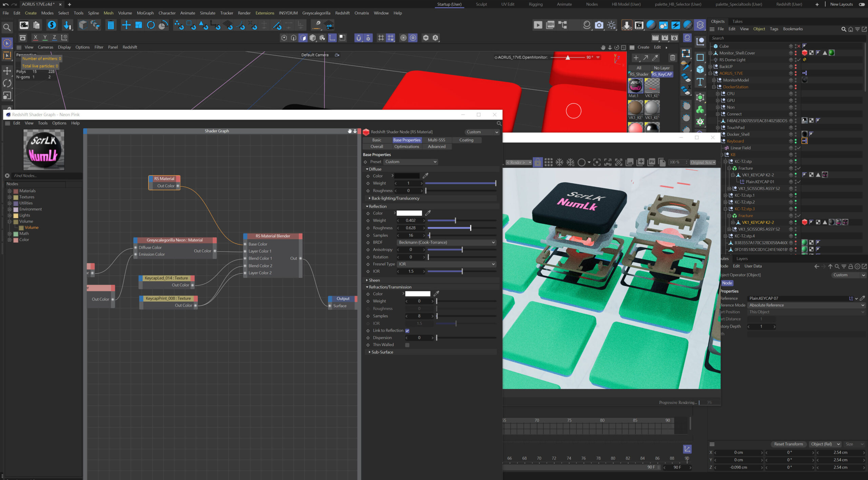Image resolution: width=868 pixels, height=480 pixels.
Task: Open the MoGraph menu
Action: (x=145, y=13)
